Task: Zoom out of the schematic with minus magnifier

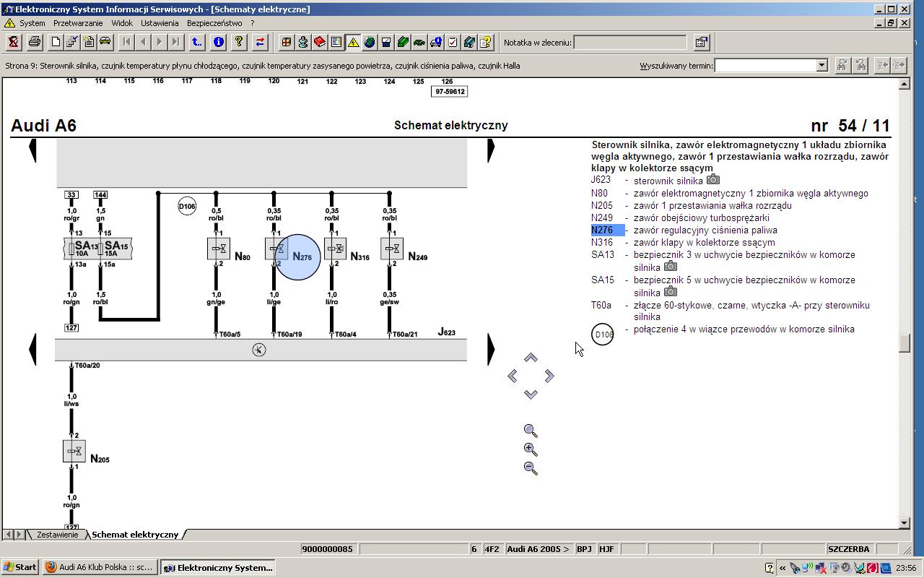Action: pyautogui.click(x=531, y=468)
